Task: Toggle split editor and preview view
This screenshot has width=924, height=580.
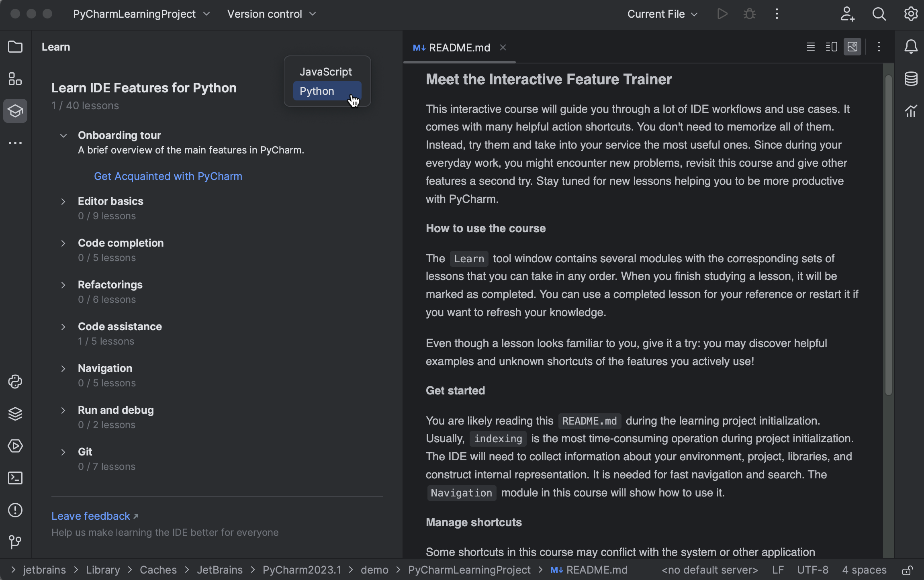Action: (x=831, y=47)
